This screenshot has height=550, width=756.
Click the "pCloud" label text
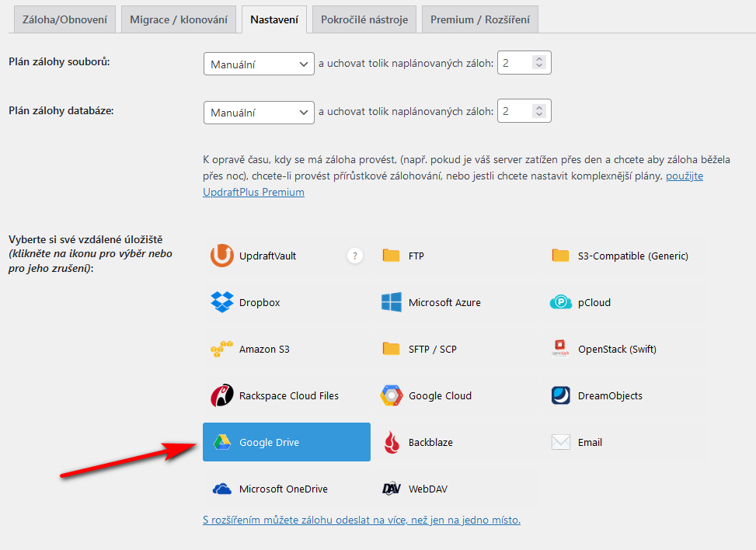[x=594, y=302]
